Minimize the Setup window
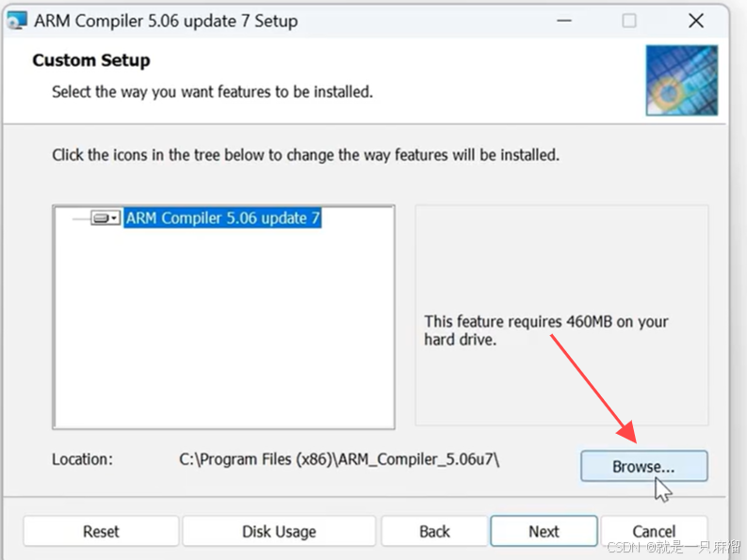The image size is (747, 560). pyautogui.click(x=564, y=21)
